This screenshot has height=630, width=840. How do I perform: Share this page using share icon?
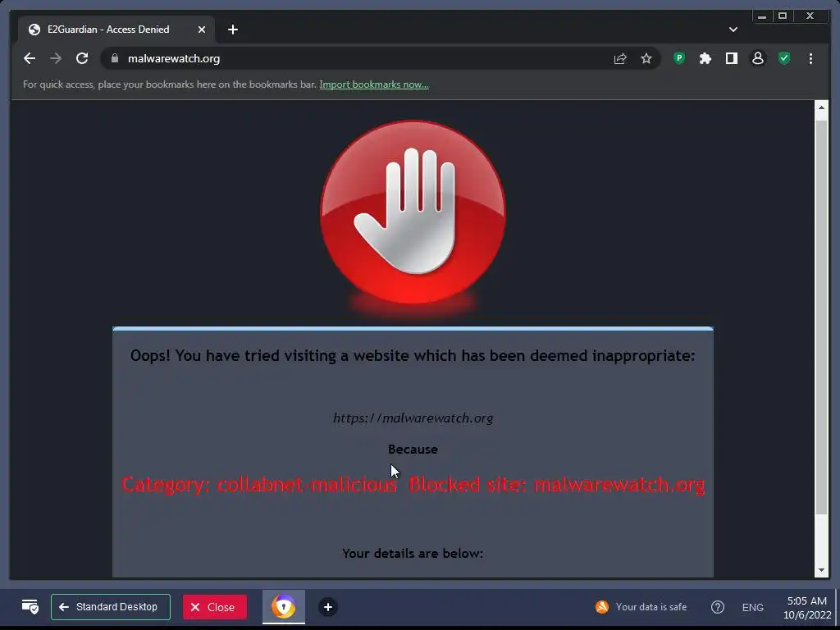point(620,58)
